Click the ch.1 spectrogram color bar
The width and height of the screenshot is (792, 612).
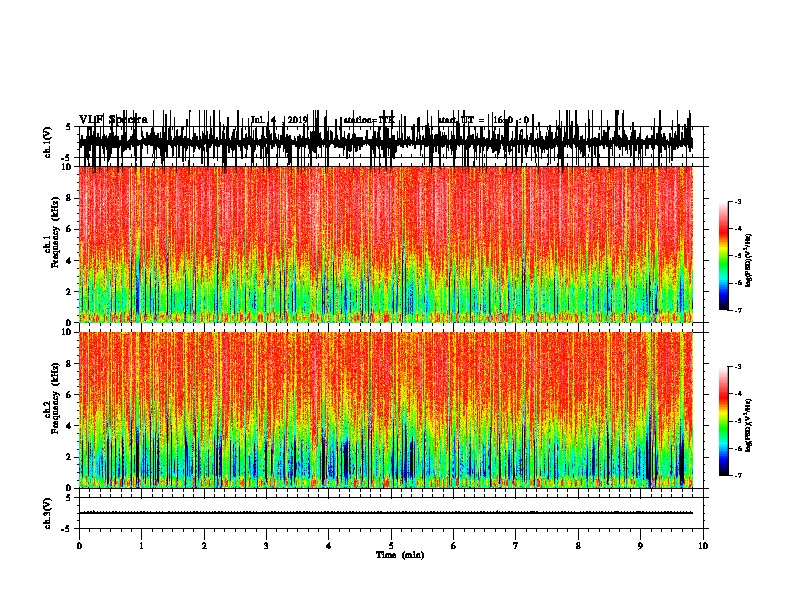point(724,256)
